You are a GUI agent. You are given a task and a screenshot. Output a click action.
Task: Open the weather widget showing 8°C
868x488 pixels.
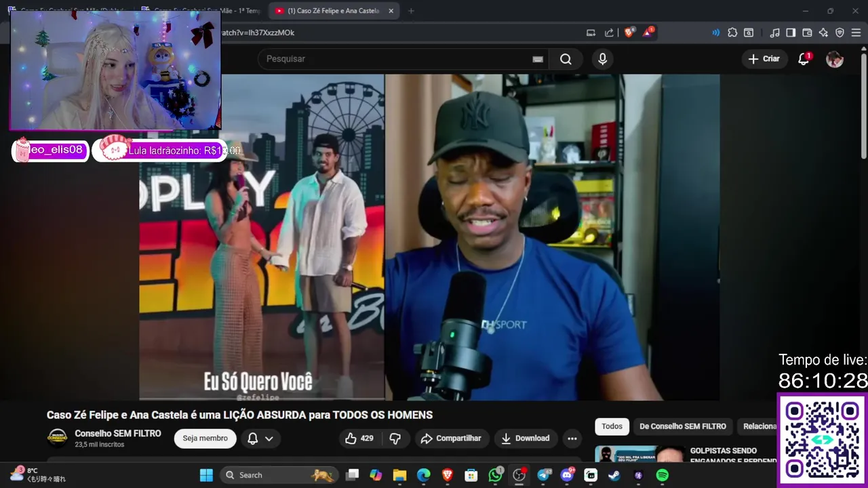(x=38, y=474)
